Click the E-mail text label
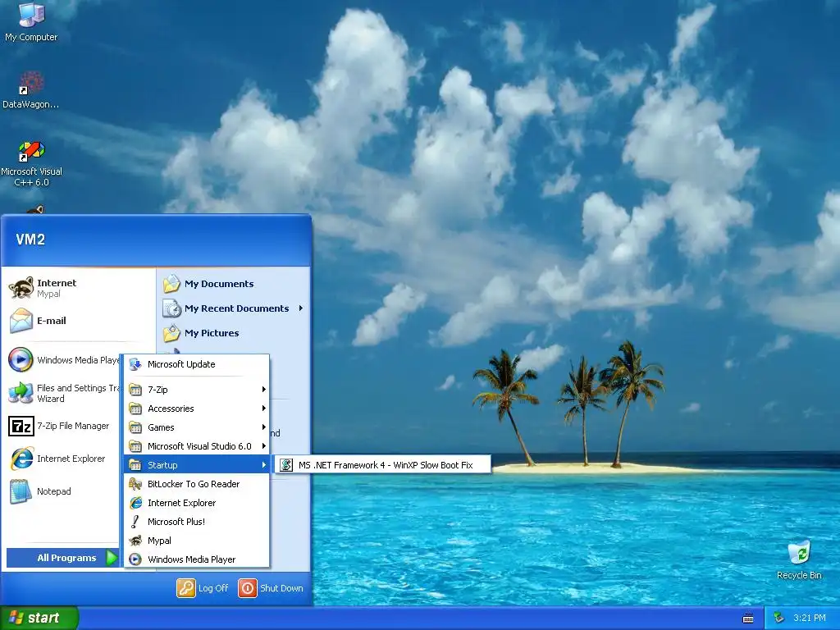 point(52,321)
